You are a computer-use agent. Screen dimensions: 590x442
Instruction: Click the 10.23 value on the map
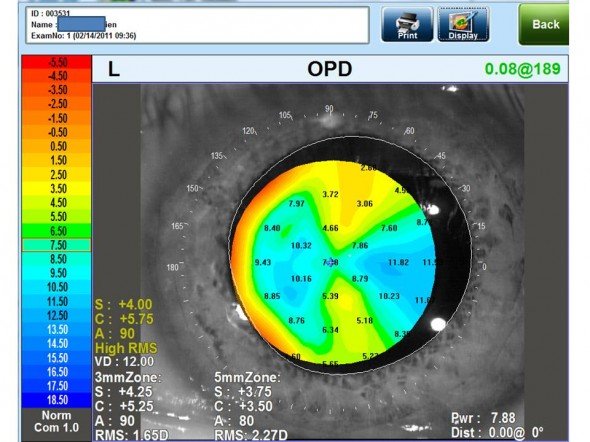click(x=389, y=296)
